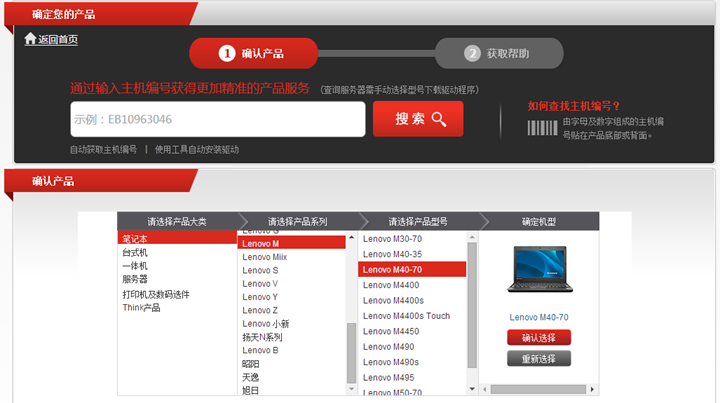Select step 1 确认产品 tab
This screenshot has height=403, width=720.
click(x=253, y=53)
